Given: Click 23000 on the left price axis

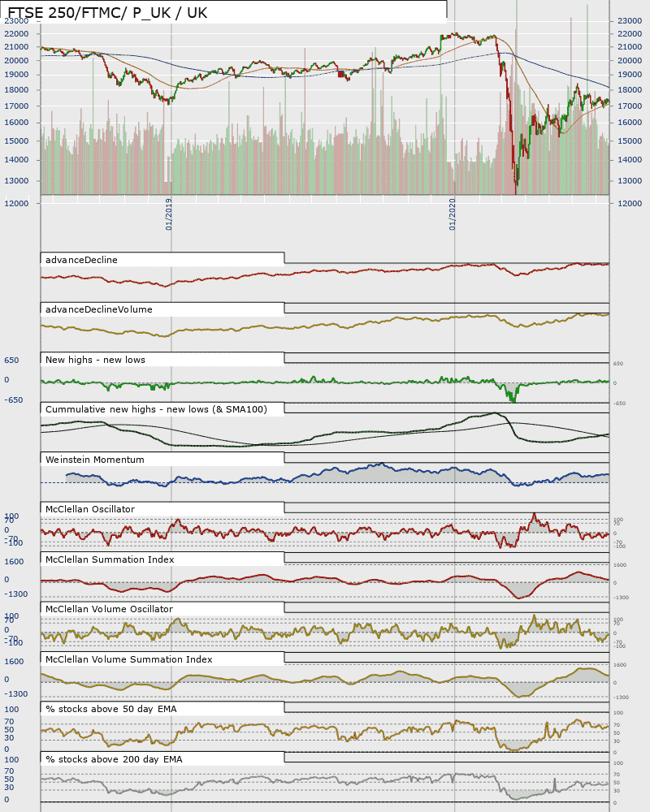Looking at the screenshot, I should [x=16, y=21].
